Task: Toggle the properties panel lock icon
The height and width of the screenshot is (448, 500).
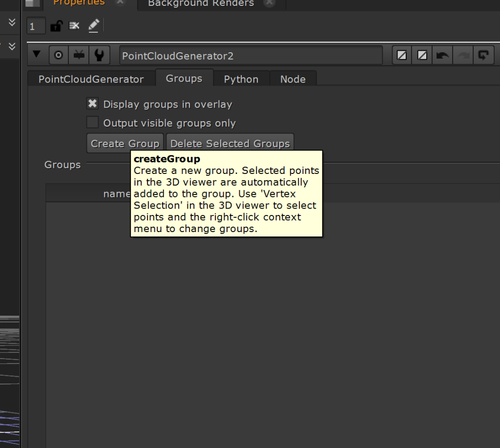Action: coord(57,25)
